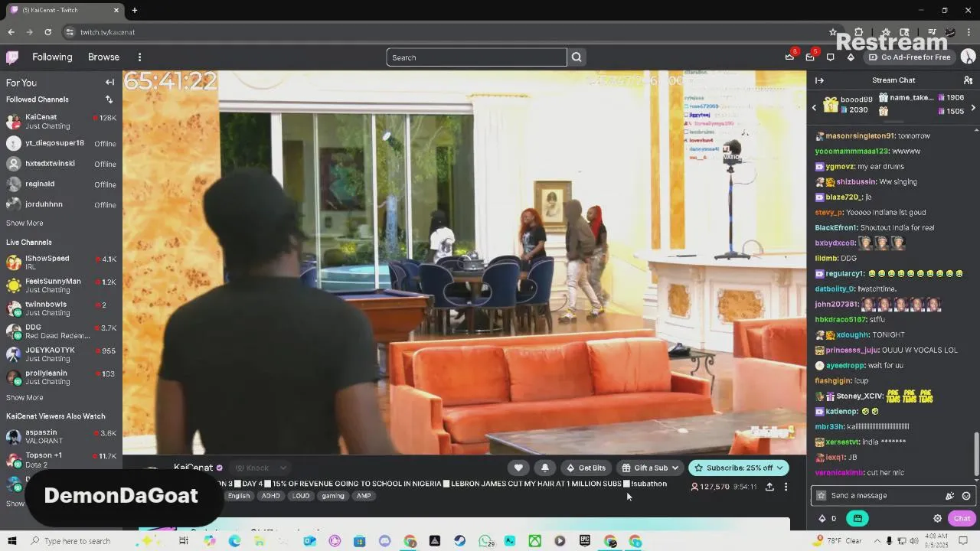Open hxtedxtwinski channel in sidebar
Viewport: 980px width, 551px height.
click(x=61, y=164)
